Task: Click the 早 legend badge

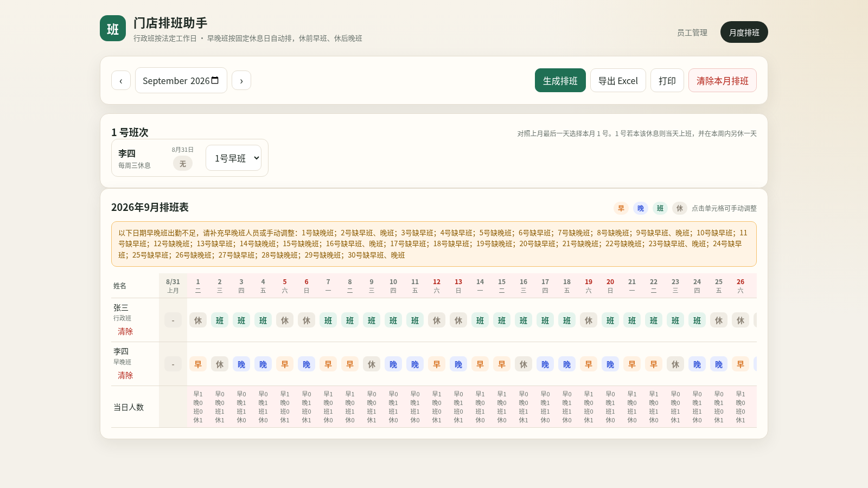Action: pyautogui.click(x=621, y=208)
